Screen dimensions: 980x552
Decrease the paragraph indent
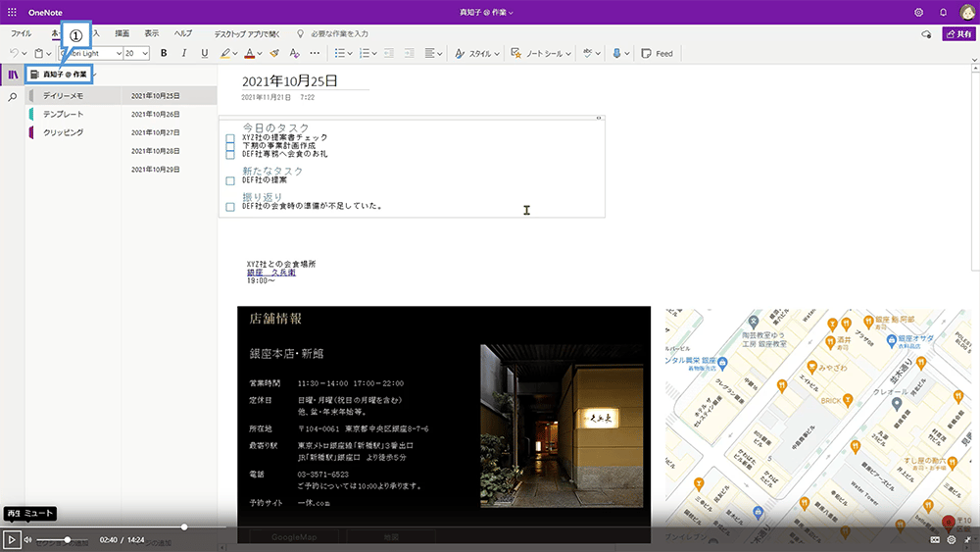click(389, 53)
